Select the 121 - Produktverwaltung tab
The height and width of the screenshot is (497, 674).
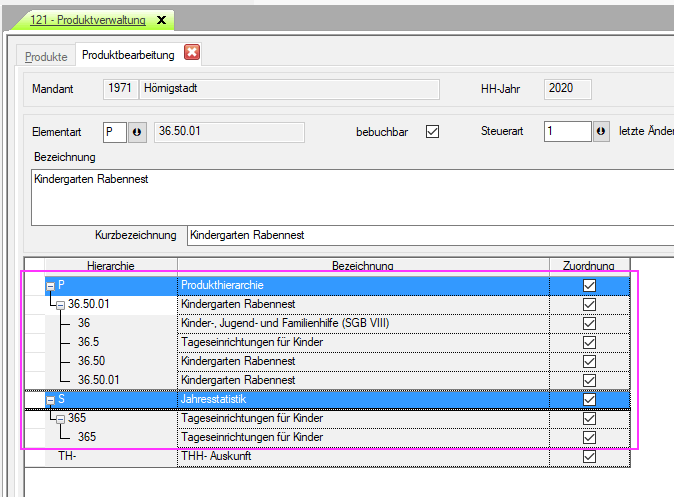[x=88, y=20]
